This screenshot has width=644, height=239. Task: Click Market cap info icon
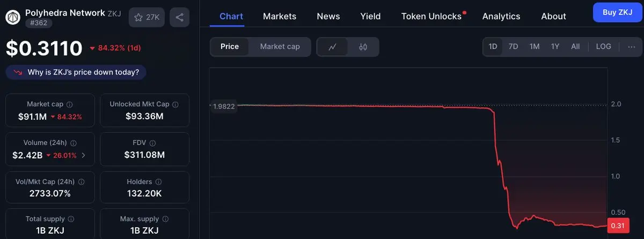70,104
